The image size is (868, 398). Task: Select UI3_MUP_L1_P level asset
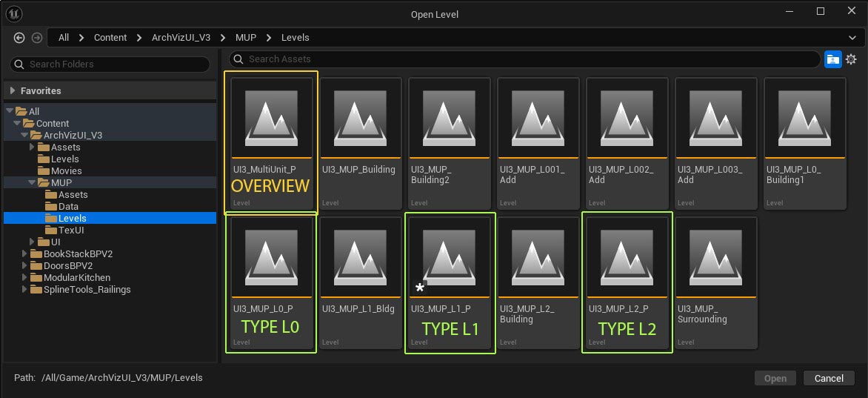tap(449, 282)
